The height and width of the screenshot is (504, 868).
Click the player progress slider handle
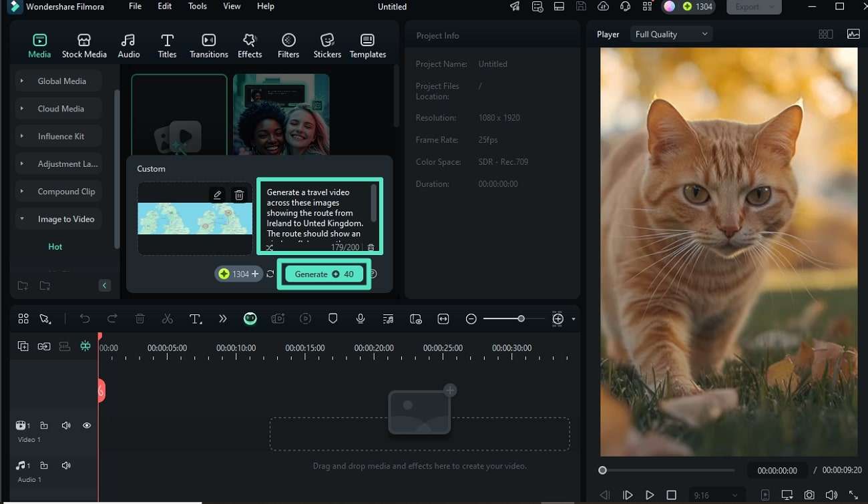tap(602, 471)
